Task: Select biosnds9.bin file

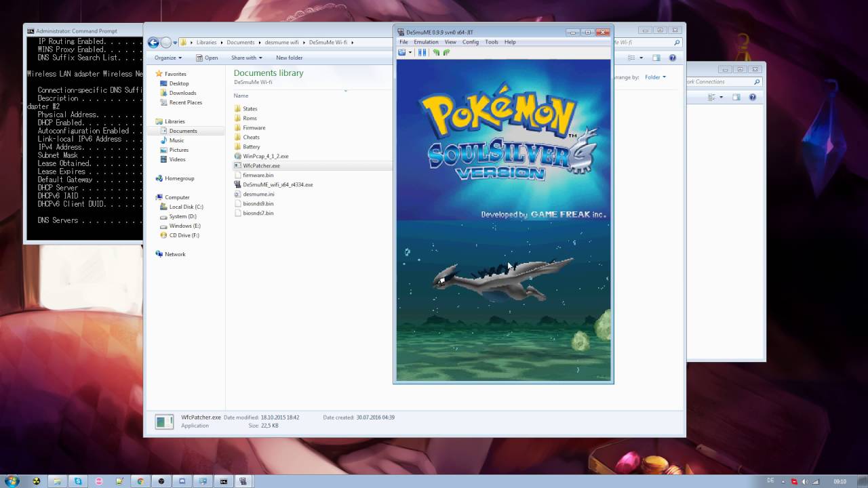Action: [258, 203]
